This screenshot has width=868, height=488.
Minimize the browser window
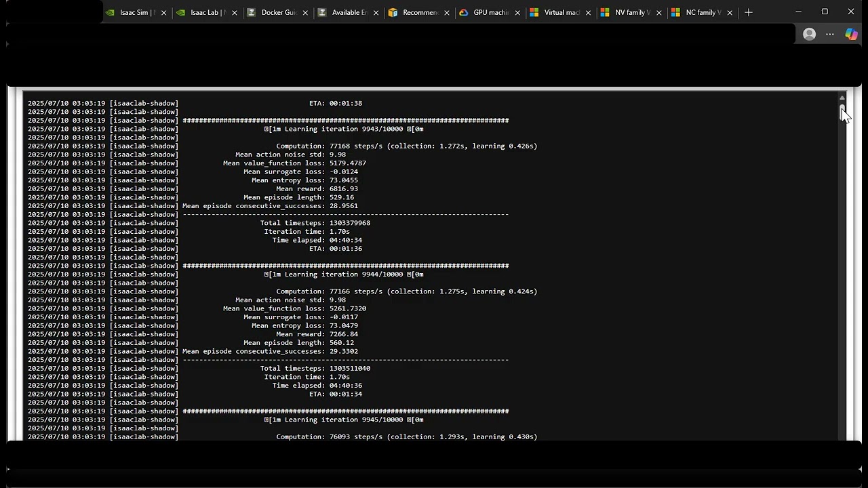(x=798, y=12)
